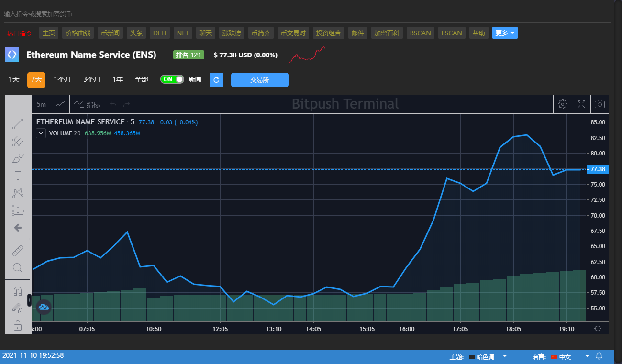Open the 语言 language dropdown

[x=570, y=357]
